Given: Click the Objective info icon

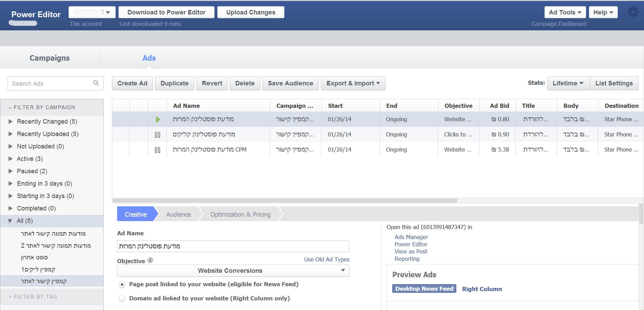Looking at the screenshot, I should tap(150, 260).
